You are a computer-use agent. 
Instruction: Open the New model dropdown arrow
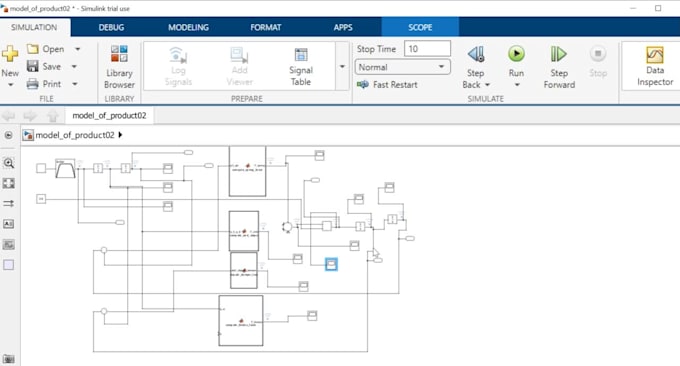click(x=10, y=85)
